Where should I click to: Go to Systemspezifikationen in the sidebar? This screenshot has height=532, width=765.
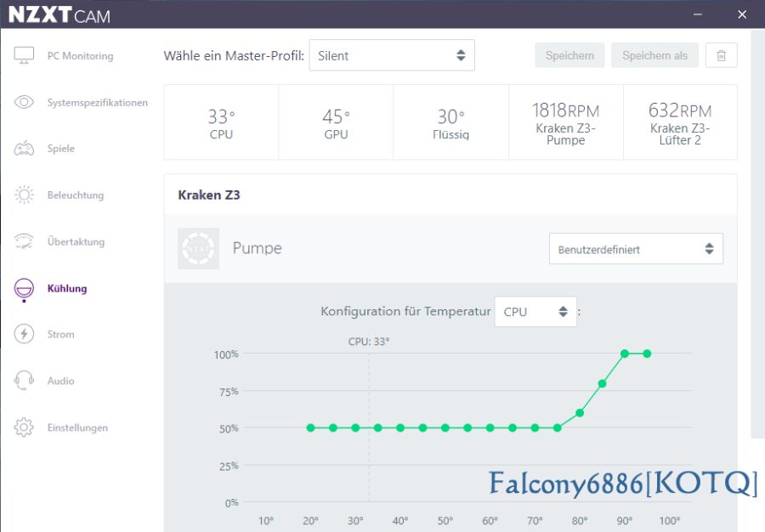(x=97, y=102)
